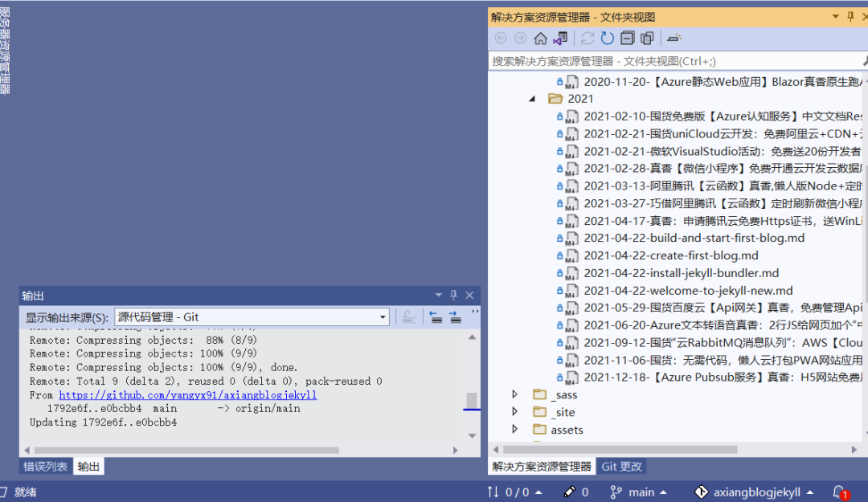Focus the Solution Explorer search box

[x=674, y=61]
